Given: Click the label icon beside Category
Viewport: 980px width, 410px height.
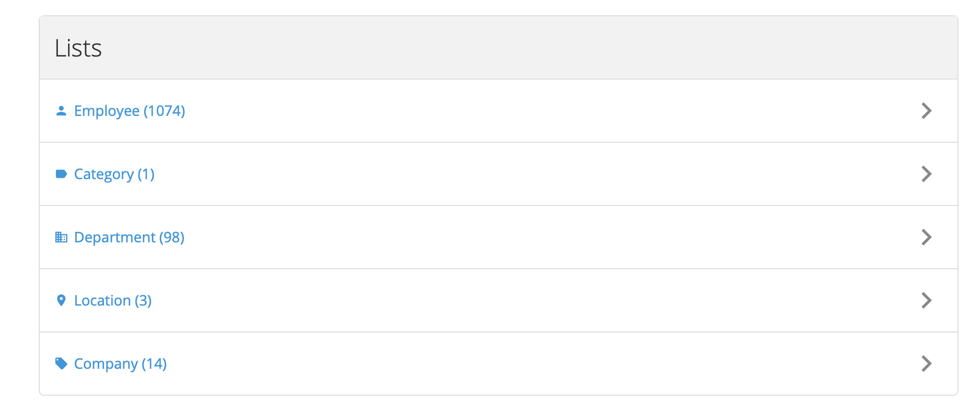Looking at the screenshot, I should (61, 174).
